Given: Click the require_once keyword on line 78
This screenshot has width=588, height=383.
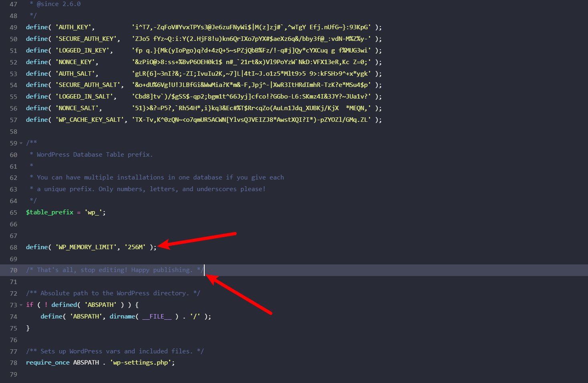Looking at the screenshot, I should 48,362.
